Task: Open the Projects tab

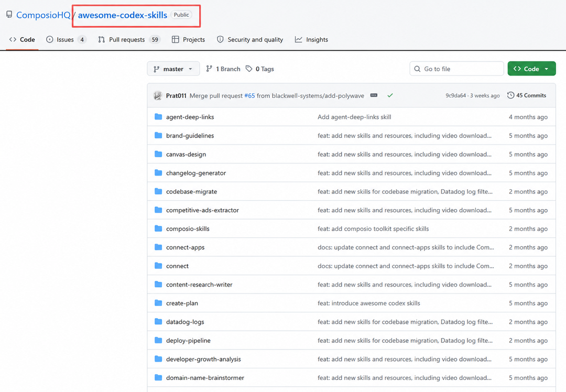Action: 189,40
